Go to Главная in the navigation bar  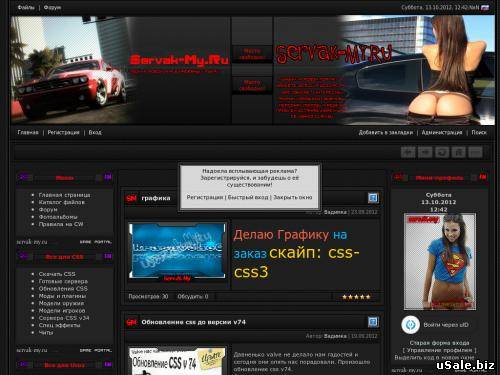pyautogui.click(x=28, y=132)
